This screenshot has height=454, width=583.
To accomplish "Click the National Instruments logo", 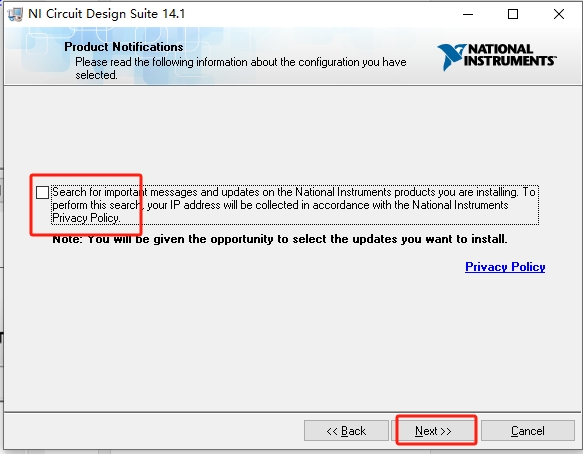I will click(497, 57).
